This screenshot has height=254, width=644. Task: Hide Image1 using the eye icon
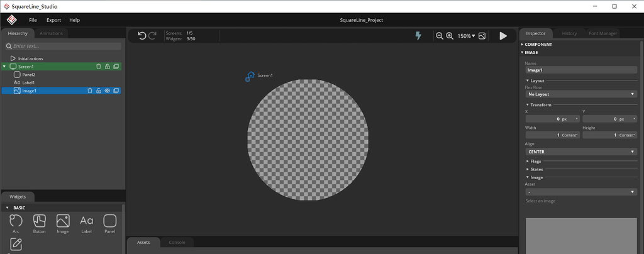(x=107, y=91)
